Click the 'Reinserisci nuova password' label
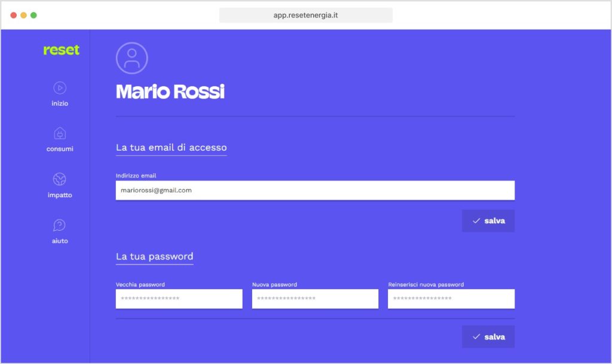This screenshot has width=612, height=364. tap(426, 285)
